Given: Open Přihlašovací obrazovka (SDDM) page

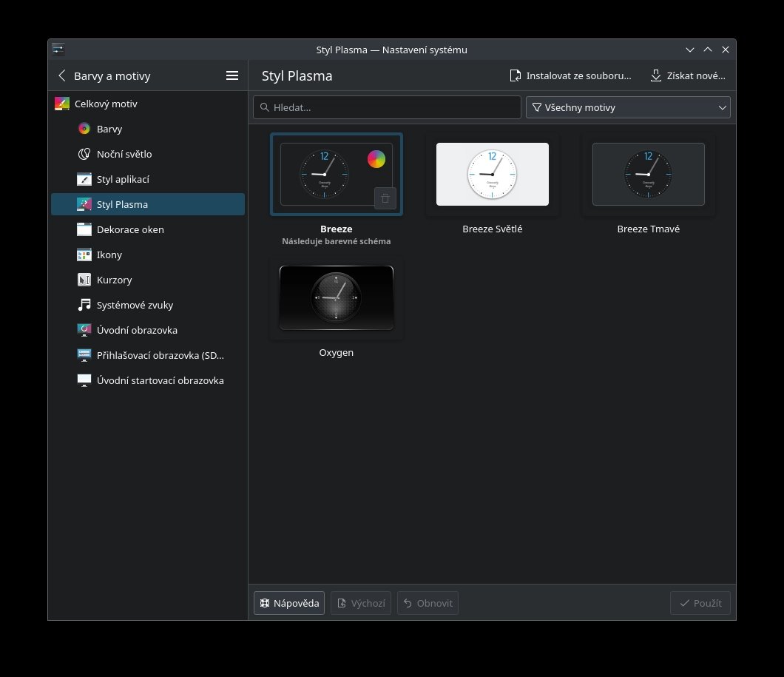Looking at the screenshot, I should (148, 355).
